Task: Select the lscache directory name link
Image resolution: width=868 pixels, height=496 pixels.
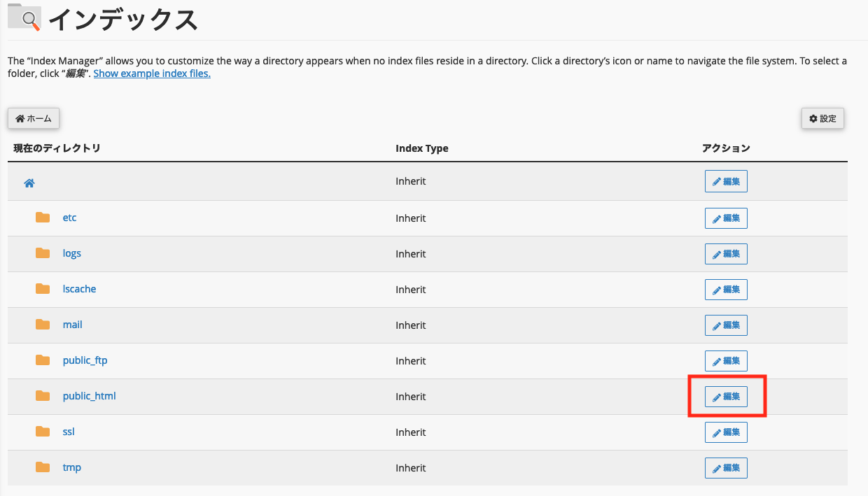Action: (x=79, y=289)
